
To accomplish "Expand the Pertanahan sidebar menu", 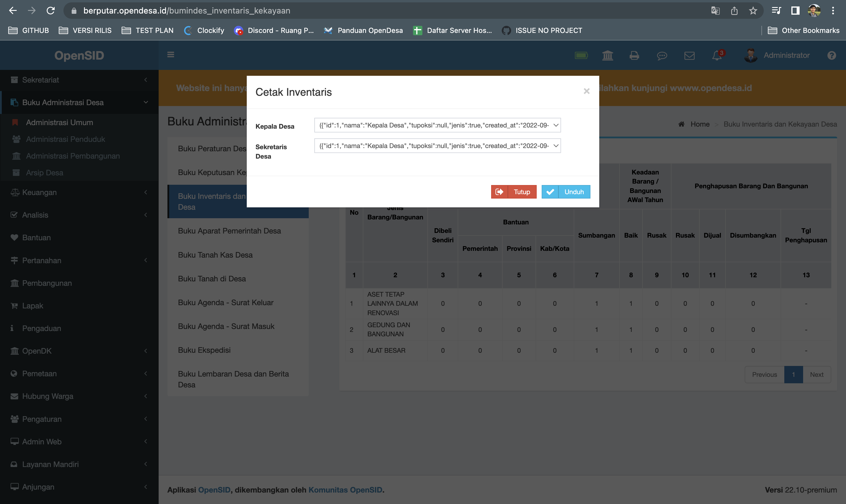I will click(79, 260).
